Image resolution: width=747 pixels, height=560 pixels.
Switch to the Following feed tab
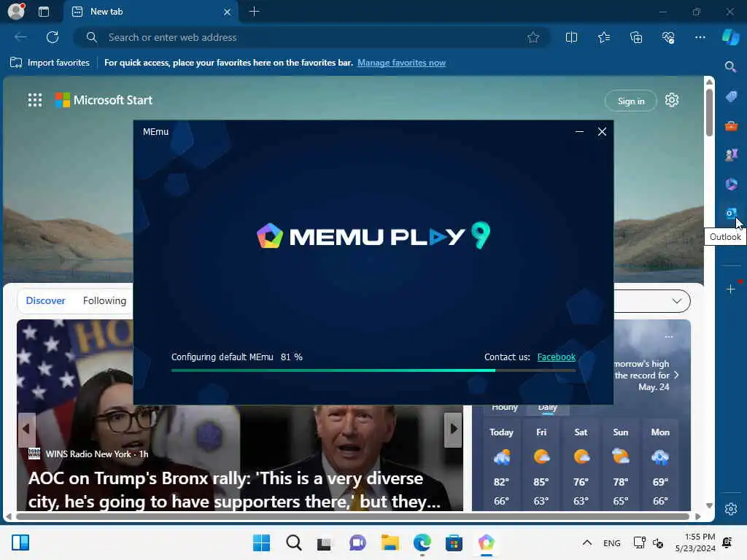tap(104, 300)
